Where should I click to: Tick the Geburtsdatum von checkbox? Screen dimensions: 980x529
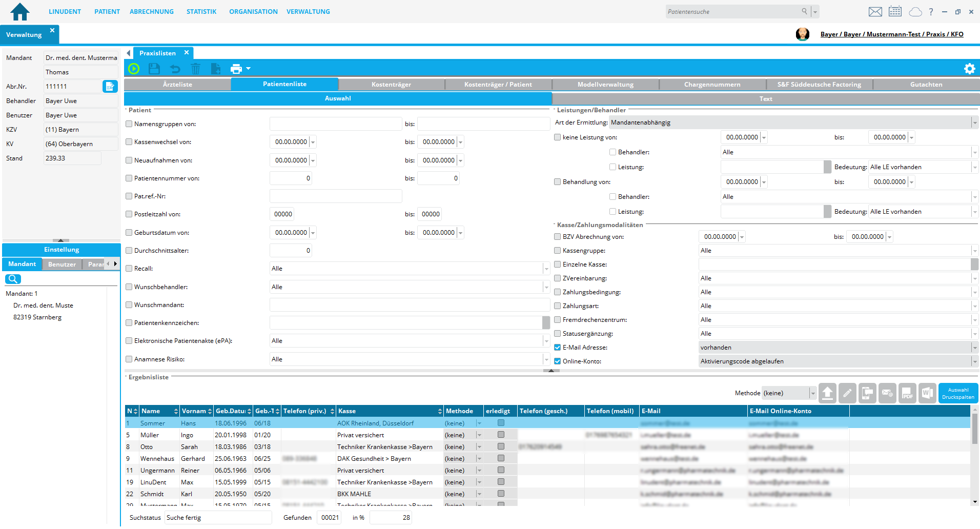click(129, 233)
